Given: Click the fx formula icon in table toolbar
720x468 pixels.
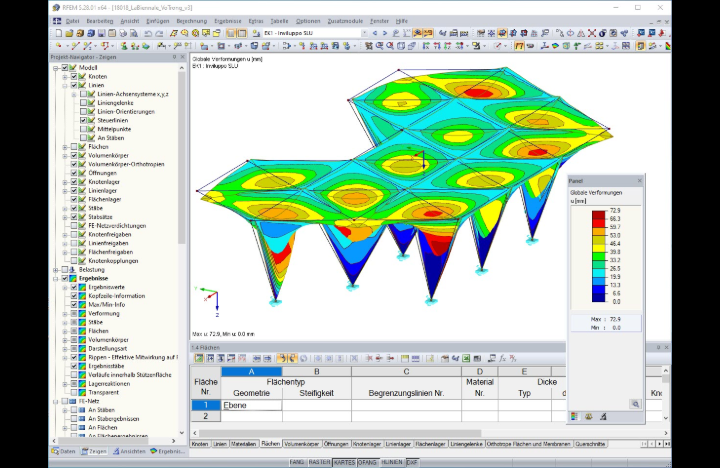Looking at the screenshot, I should pos(503,358).
